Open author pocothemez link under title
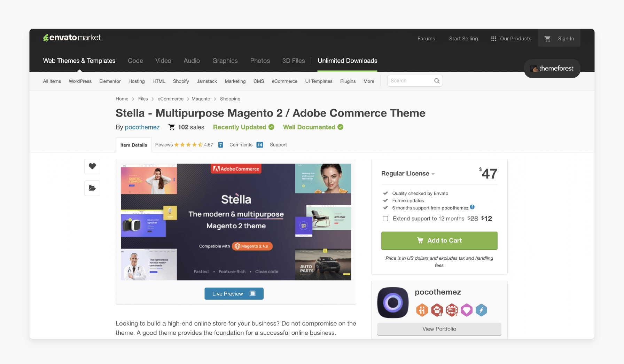Screen dimensions: 624x364 click(x=142, y=127)
